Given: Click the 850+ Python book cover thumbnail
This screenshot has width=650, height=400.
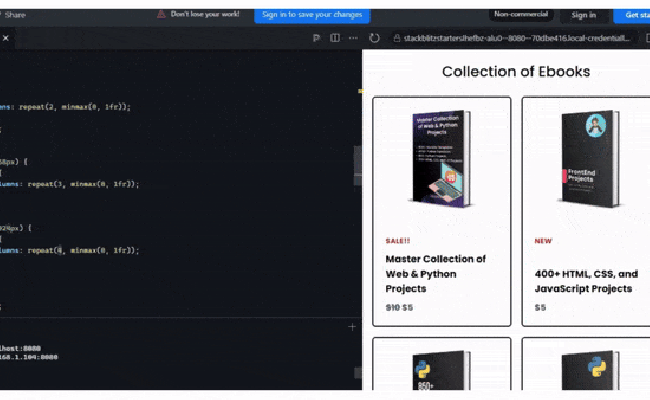Looking at the screenshot, I should 441,370.
